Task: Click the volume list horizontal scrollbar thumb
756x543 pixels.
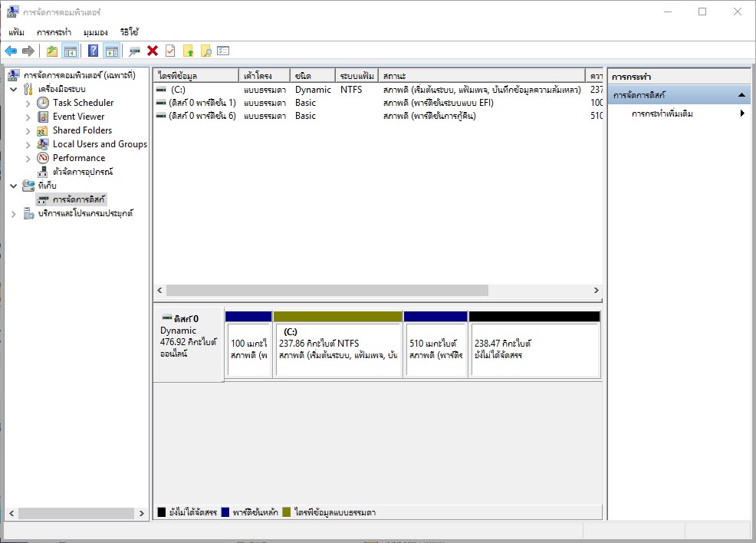Action: click(x=327, y=290)
